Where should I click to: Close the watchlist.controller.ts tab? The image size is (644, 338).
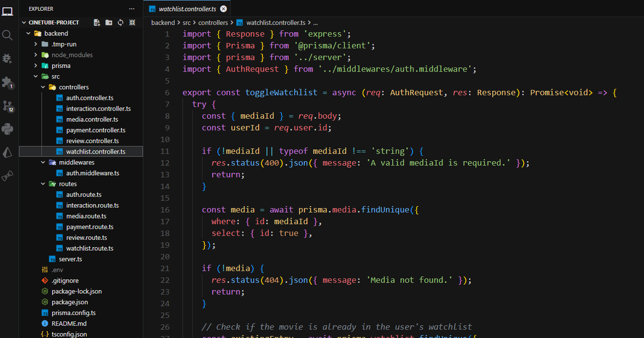223,9
